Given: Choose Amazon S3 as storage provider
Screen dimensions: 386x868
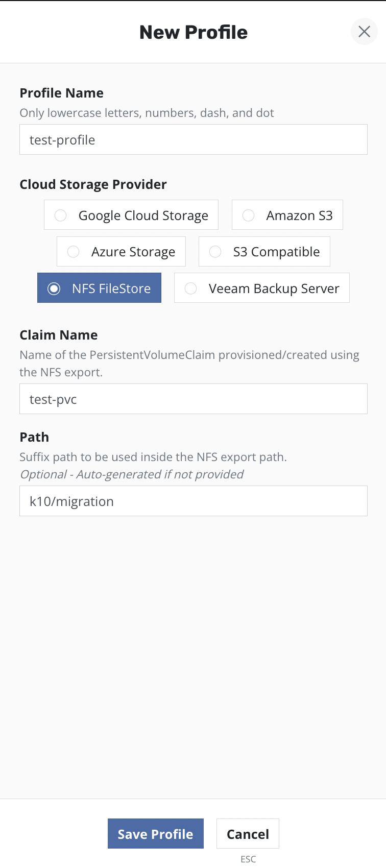Looking at the screenshot, I should tap(287, 215).
